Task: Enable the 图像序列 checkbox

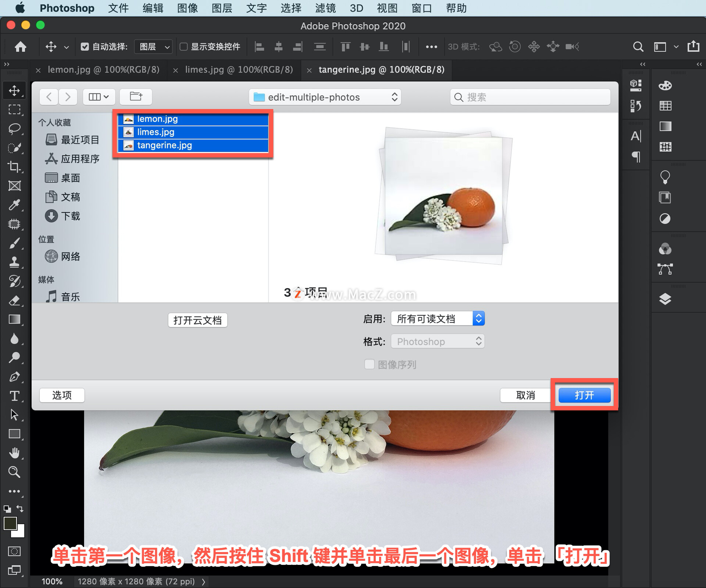Action: pyautogui.click(x=369, y=364)
